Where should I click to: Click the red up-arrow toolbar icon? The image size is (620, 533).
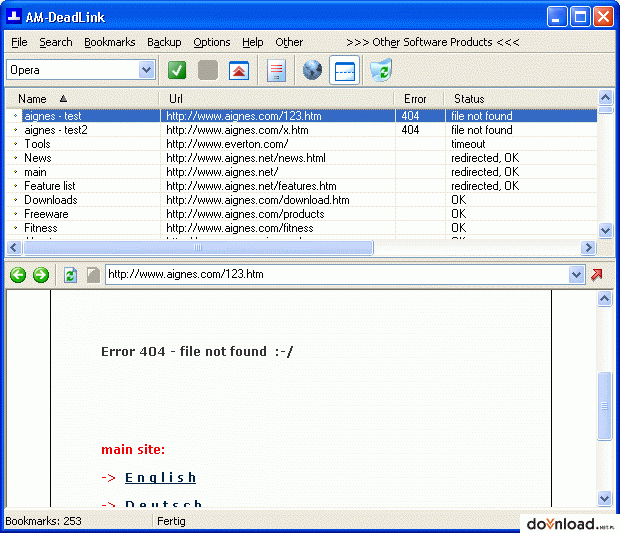(239, 70)
